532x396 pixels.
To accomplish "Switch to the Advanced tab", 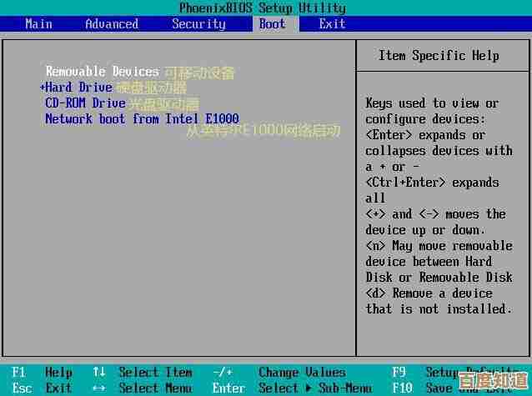I will [112, 23].
